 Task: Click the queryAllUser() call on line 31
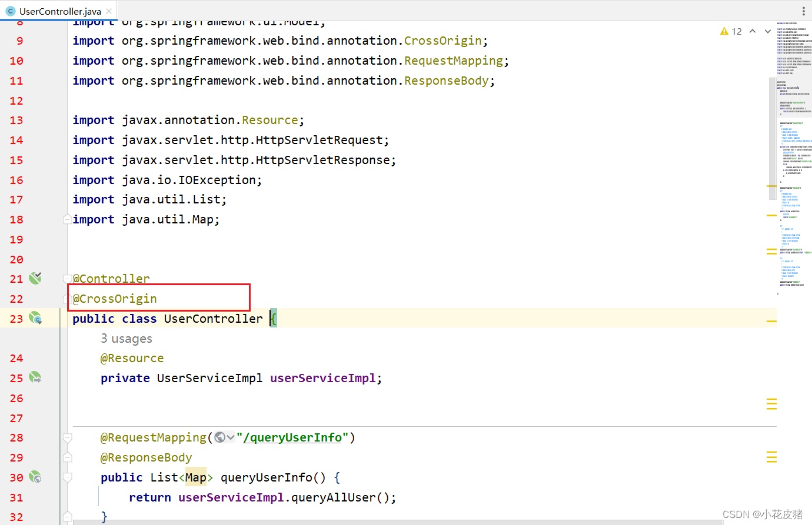tap(340, 497)
